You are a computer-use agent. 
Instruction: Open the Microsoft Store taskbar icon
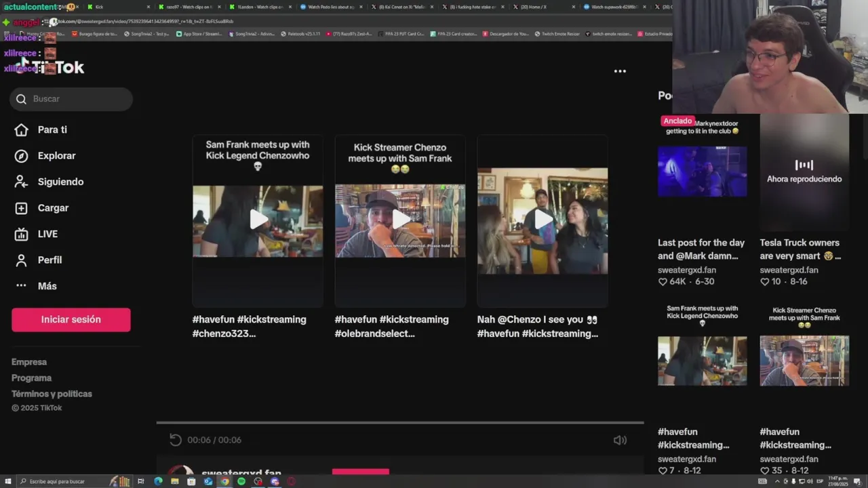pyautogui.click(x=191, y=481)
